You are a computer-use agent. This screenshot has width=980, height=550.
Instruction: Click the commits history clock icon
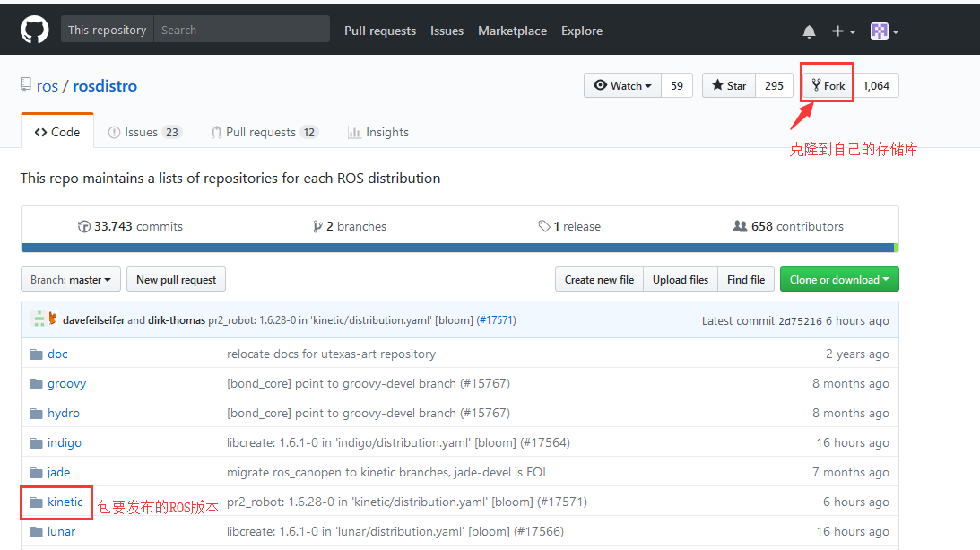(83, 226)
